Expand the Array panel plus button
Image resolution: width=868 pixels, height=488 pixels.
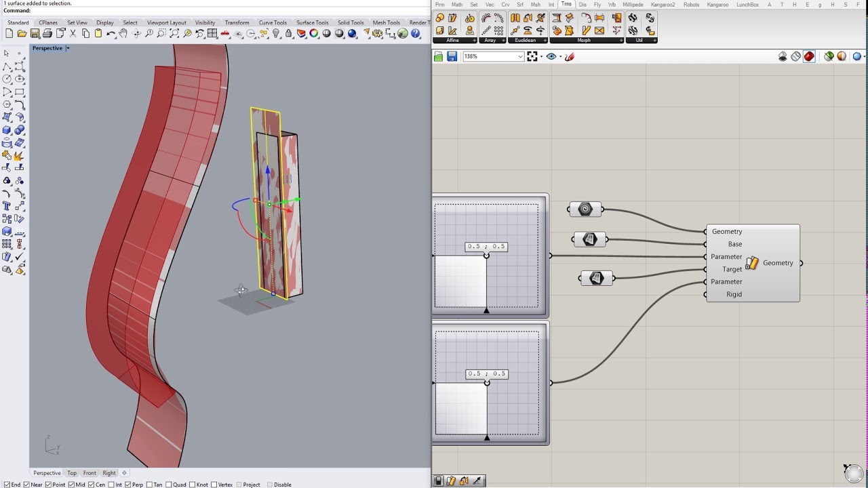tap(503, 40)
